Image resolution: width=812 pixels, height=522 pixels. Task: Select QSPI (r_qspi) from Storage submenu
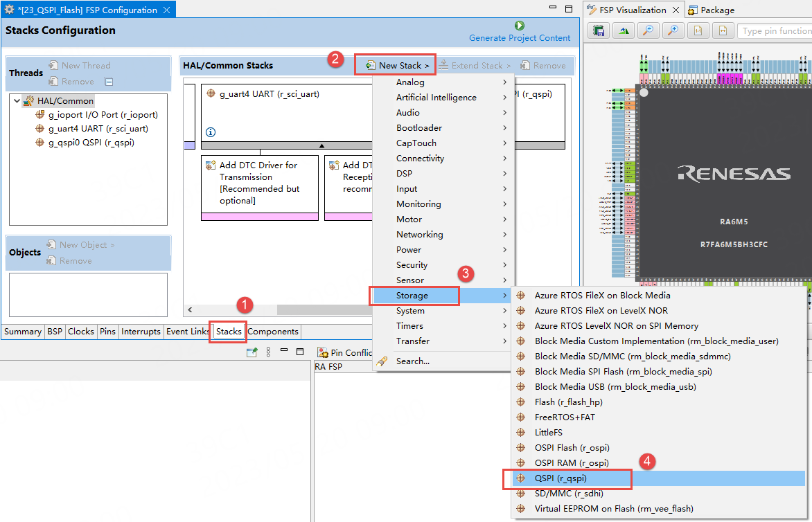[561, 478]
